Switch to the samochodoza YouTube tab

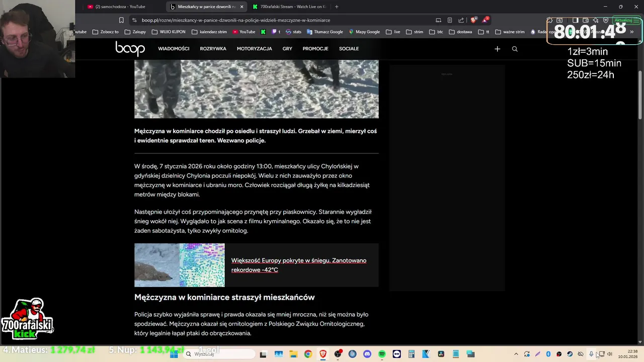pos(120,7)
